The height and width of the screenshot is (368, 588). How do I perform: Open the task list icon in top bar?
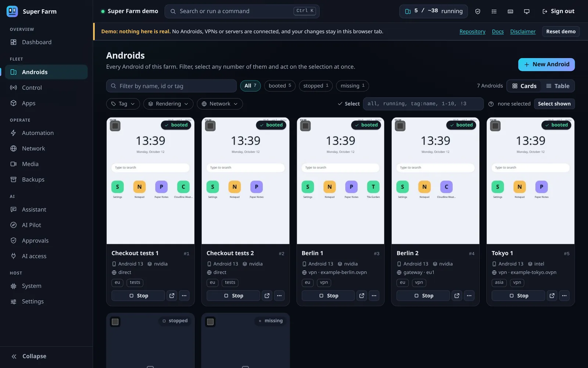(494, 11)
